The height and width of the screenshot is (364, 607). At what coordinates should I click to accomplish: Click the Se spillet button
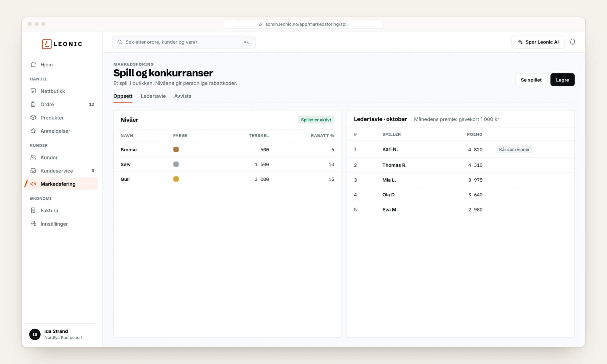531,80
